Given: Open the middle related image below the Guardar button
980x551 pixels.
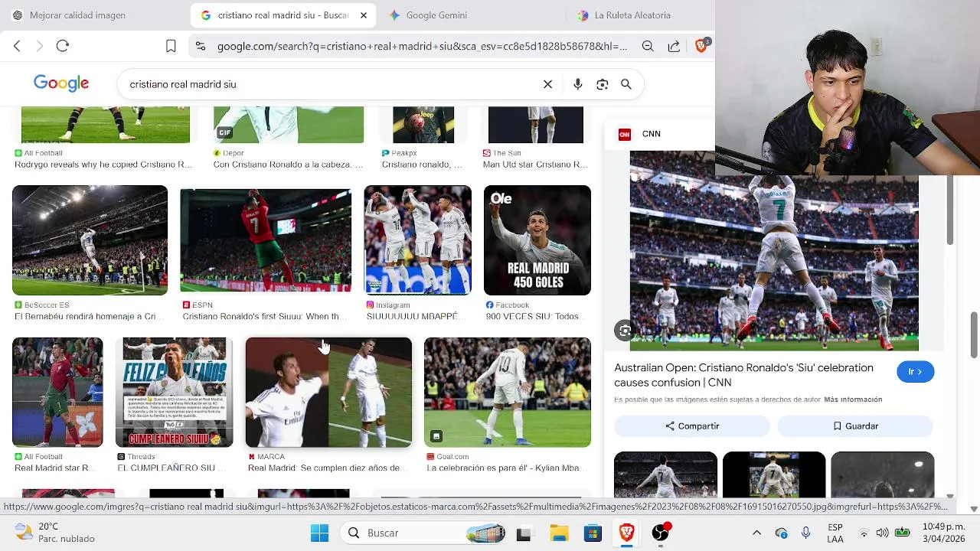Looking at the screenshot, I should (x=774, y=474).
